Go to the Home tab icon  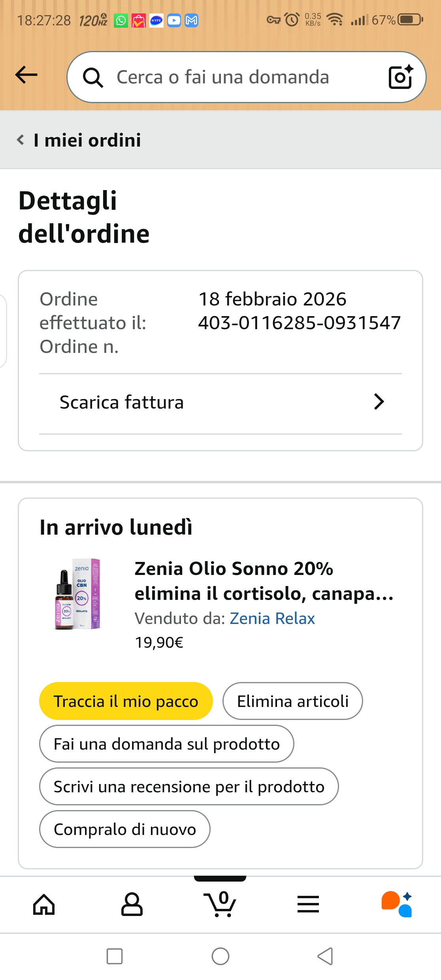coord(44,905)
